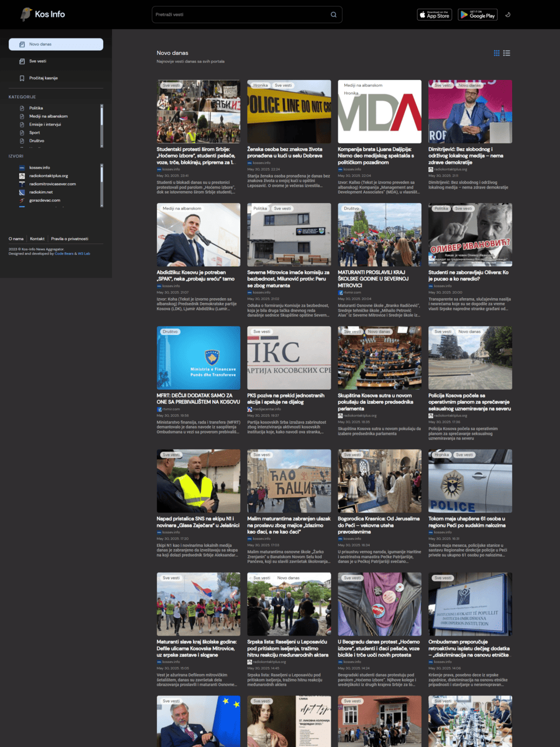Click Hronika tag on Tokom maja police card
The height and width of the screenshot is (747, 560).
[442, 455]
